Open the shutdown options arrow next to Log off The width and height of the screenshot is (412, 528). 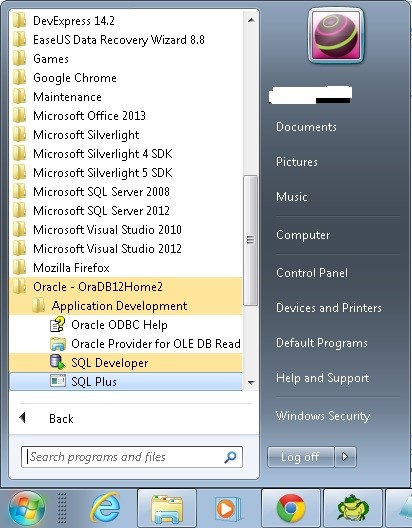point(345,457)
